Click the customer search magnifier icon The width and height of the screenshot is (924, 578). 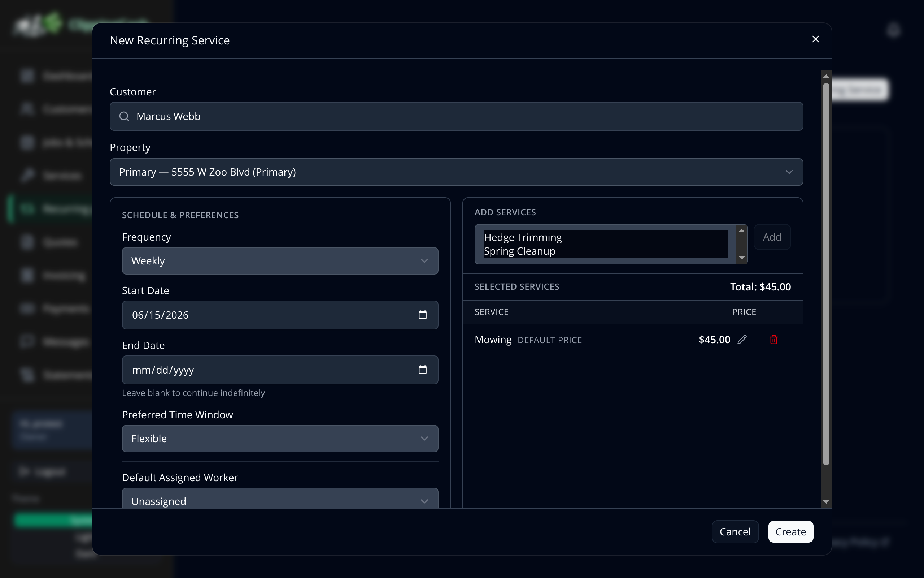click(124, 116)
